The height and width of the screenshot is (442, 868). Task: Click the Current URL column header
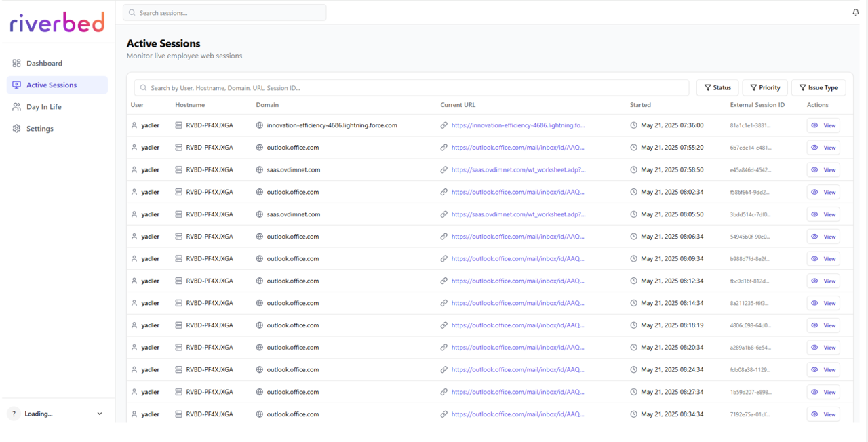[x=459, y=105]
